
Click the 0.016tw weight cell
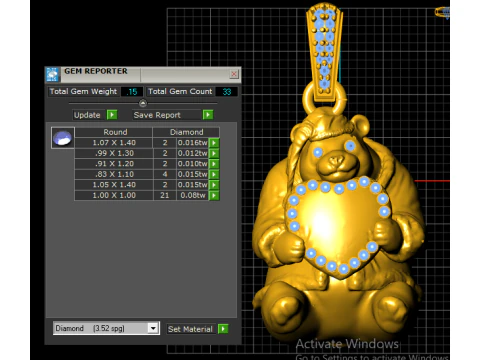click(x=193, y=143)
